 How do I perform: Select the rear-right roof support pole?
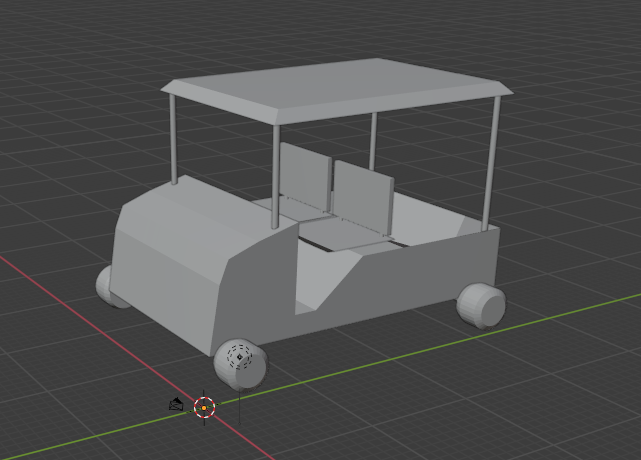click(x=491, y=164)
